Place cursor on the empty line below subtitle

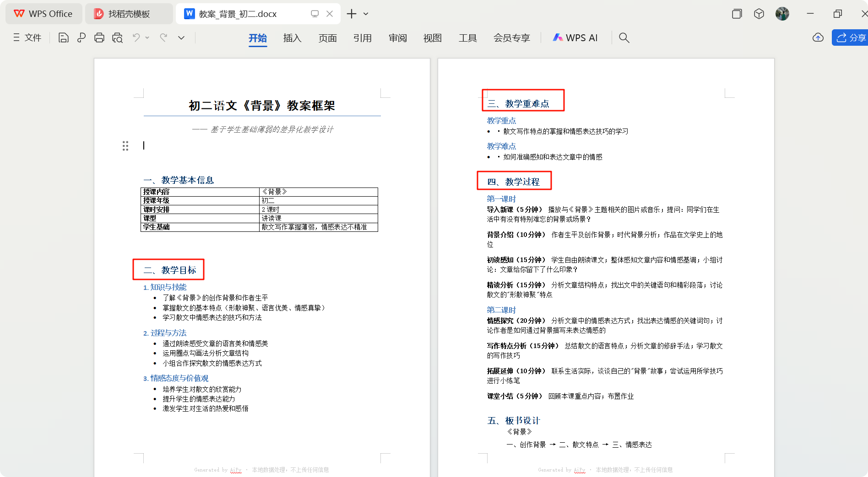tap(262, 145)
